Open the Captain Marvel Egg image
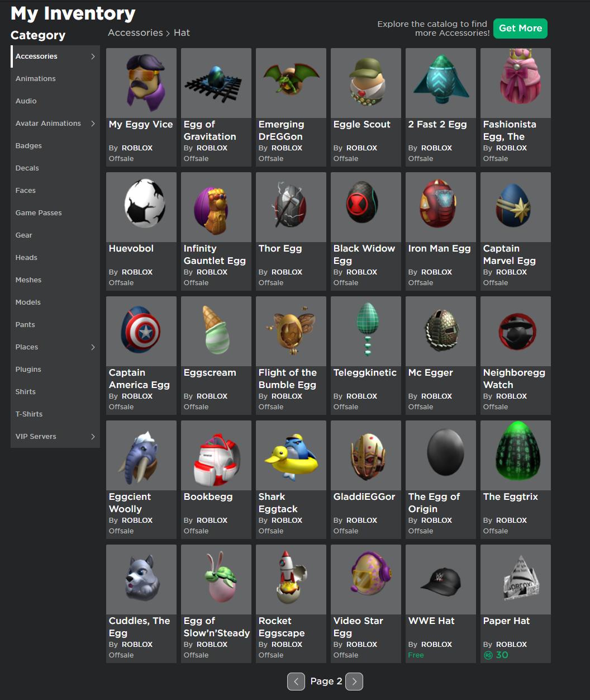This screenshot has height=700, width=590. tap(516, 207)
